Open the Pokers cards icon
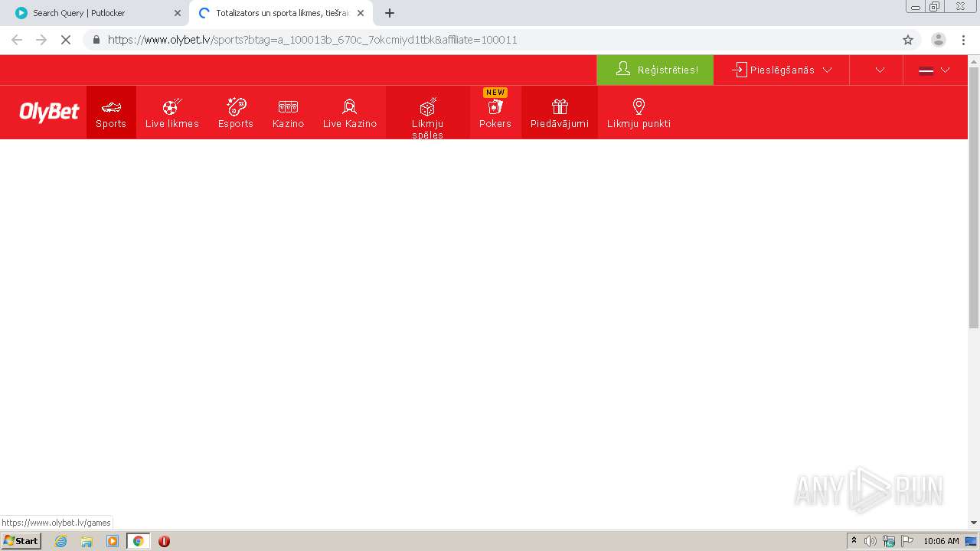980x551 pixels. (x=495, y=107)
